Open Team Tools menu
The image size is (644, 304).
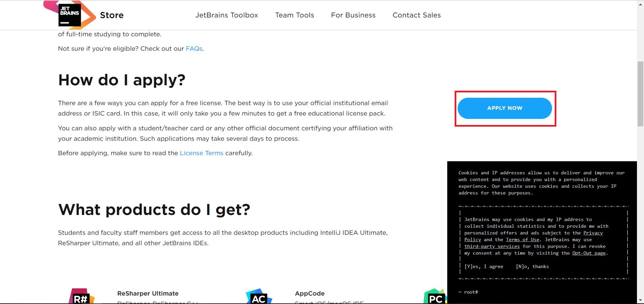pyautogui.click(x=294, y=15)
